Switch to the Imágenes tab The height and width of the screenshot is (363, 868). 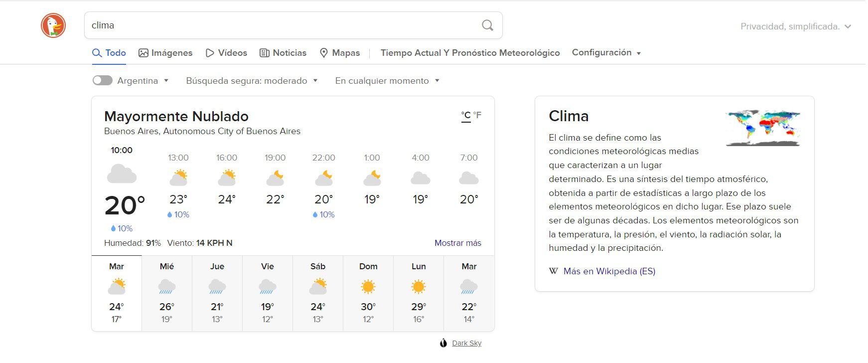click(165, 53)
